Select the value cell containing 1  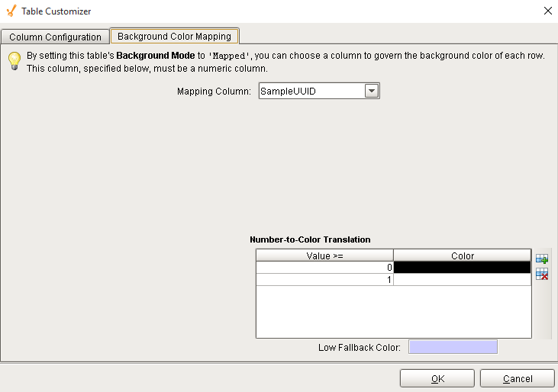point(324,280)
